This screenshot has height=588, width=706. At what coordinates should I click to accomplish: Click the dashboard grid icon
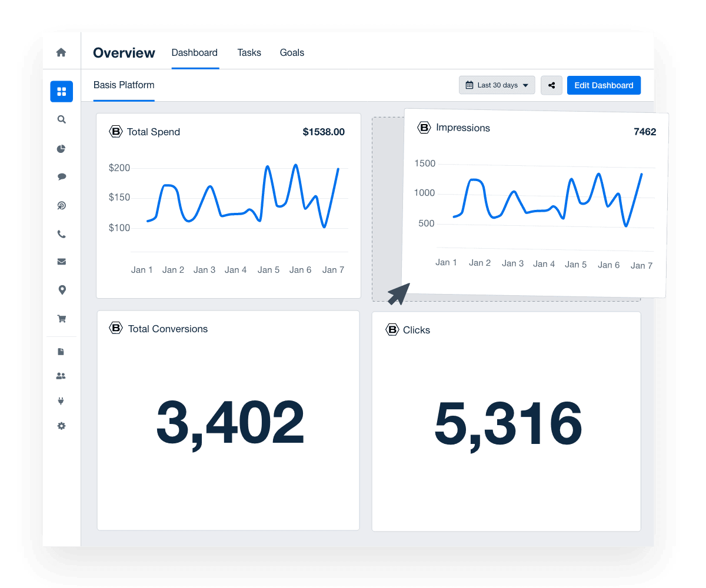pos(61,91)
